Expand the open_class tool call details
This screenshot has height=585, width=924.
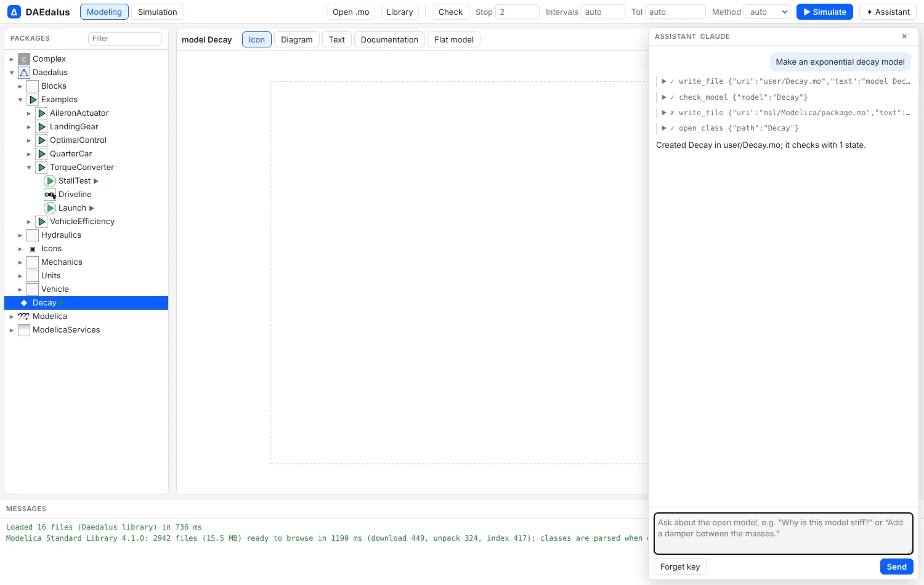[x=664, y=128]
